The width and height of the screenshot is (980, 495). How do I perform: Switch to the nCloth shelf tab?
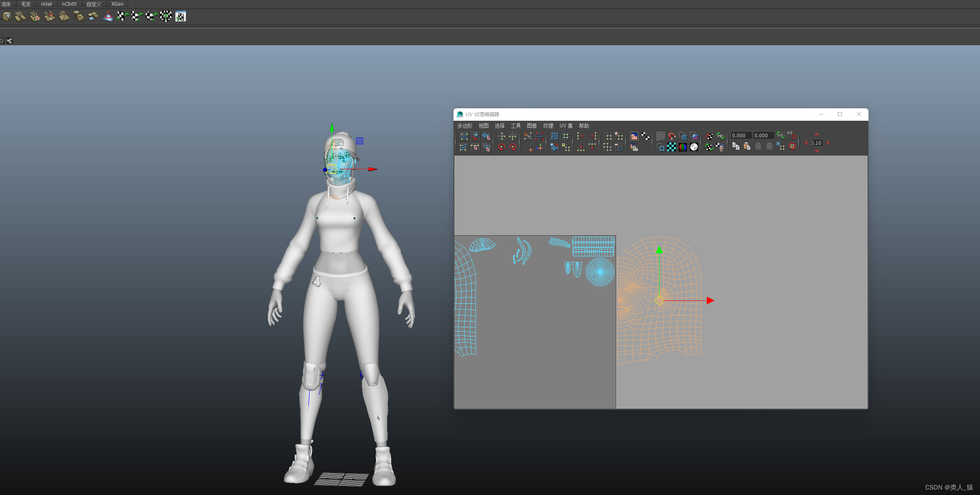click(x=69, y=4)
